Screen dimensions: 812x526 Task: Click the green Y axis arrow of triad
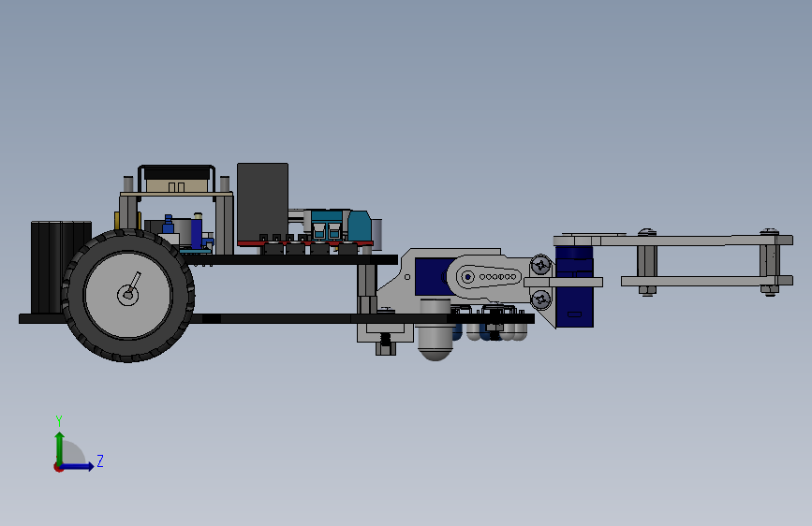click(x=60, y=448)
